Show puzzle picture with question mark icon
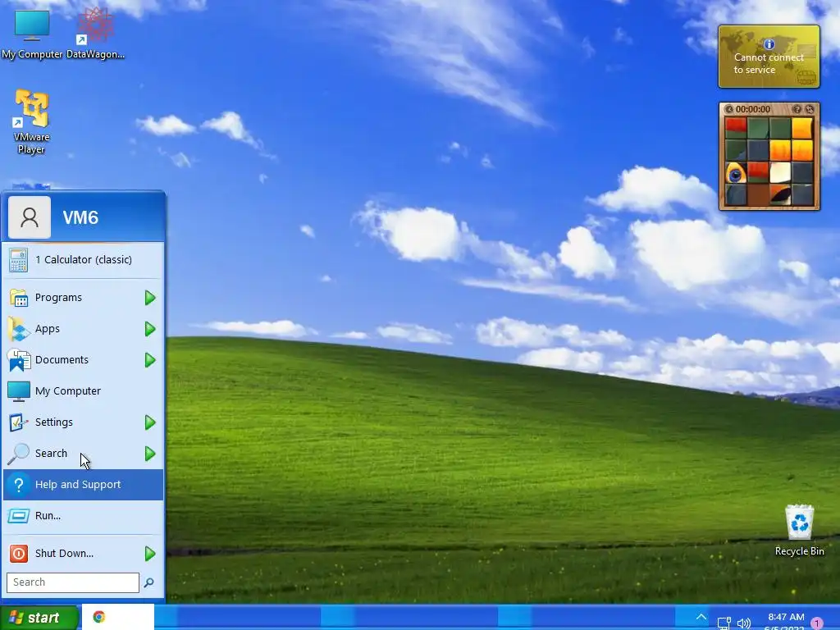840x630 pixels. point(797,109)
